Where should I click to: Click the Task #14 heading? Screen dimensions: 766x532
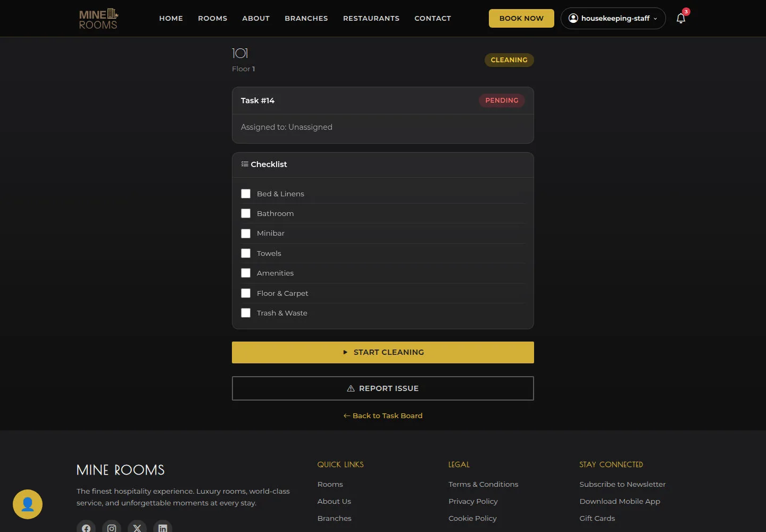pos(257,101)
